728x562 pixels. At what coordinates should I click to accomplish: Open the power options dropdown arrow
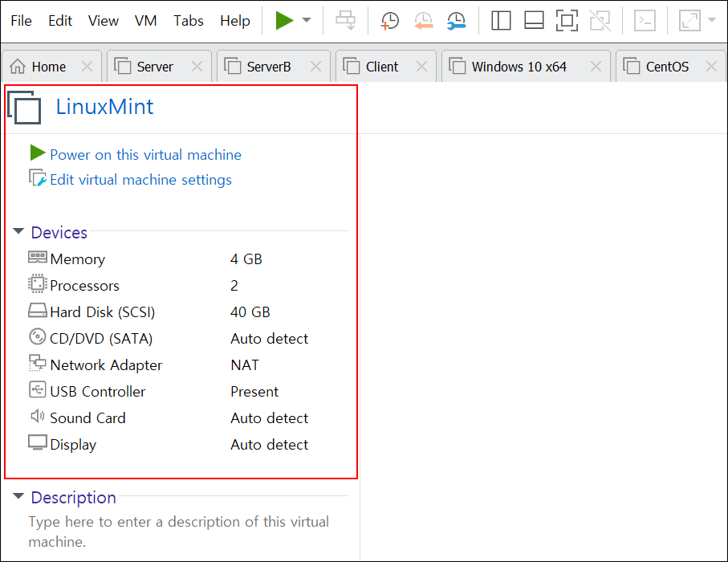(307, 20)
